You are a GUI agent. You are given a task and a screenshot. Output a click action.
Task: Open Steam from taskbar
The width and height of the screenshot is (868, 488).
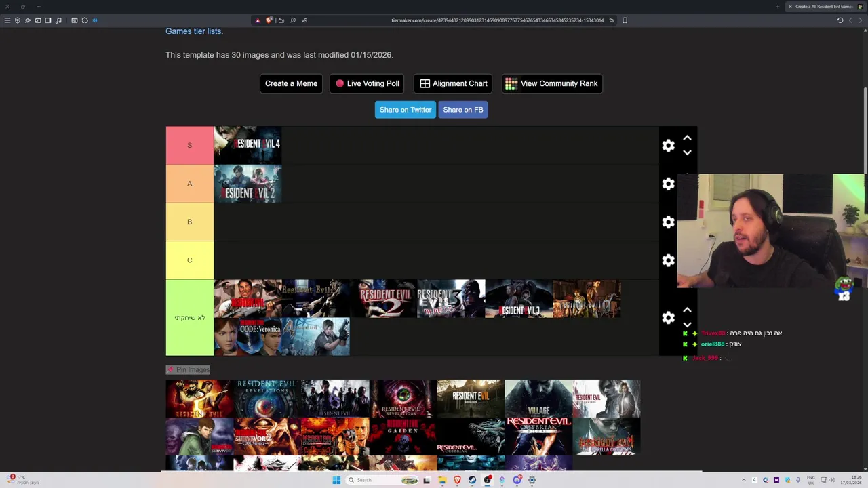pos(473,480)
